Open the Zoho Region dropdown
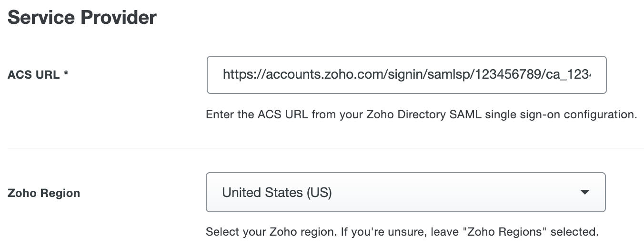Image resolution: width=644 pixels, height=249 pixels. [405, 192]
